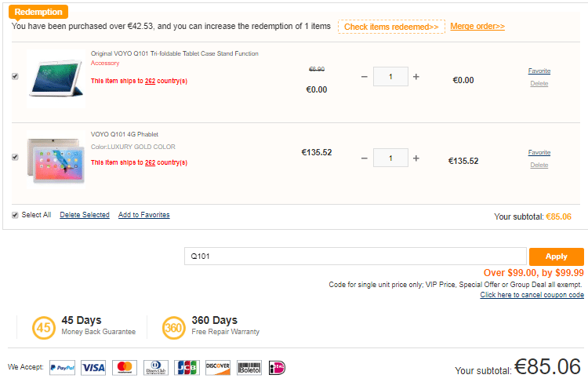Click the Diners Club icon

[155, 367]
